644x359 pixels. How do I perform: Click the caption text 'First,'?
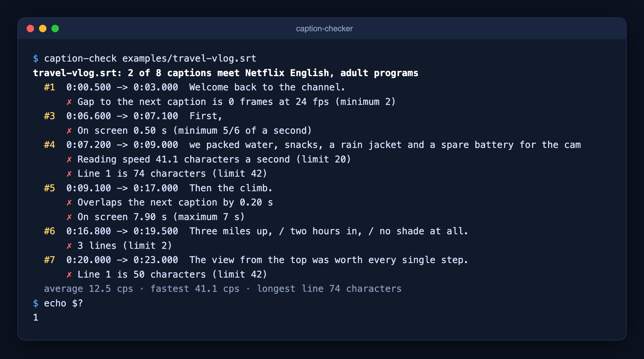[x=206, y=116]
